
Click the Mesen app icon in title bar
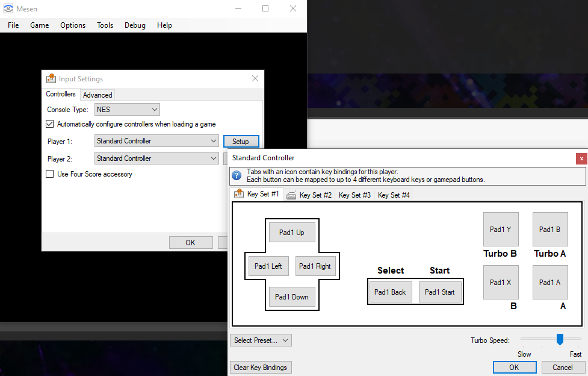[8, 8]
